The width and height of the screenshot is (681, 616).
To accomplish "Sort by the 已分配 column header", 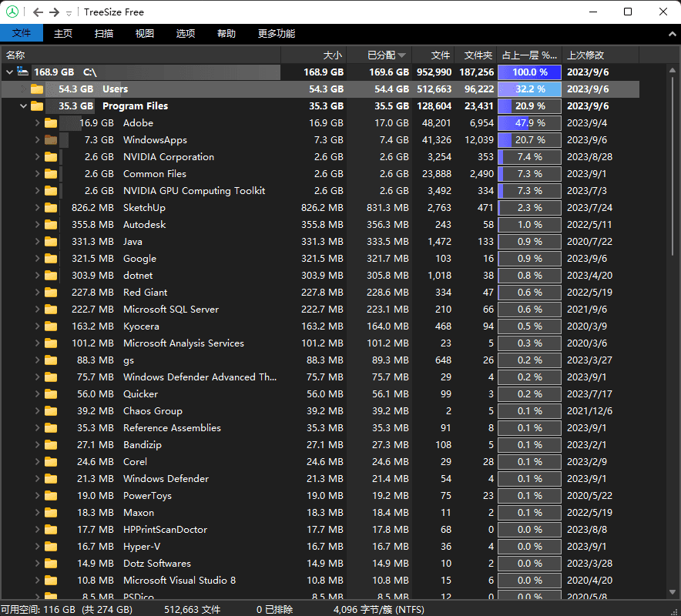I will click(379, 55).
